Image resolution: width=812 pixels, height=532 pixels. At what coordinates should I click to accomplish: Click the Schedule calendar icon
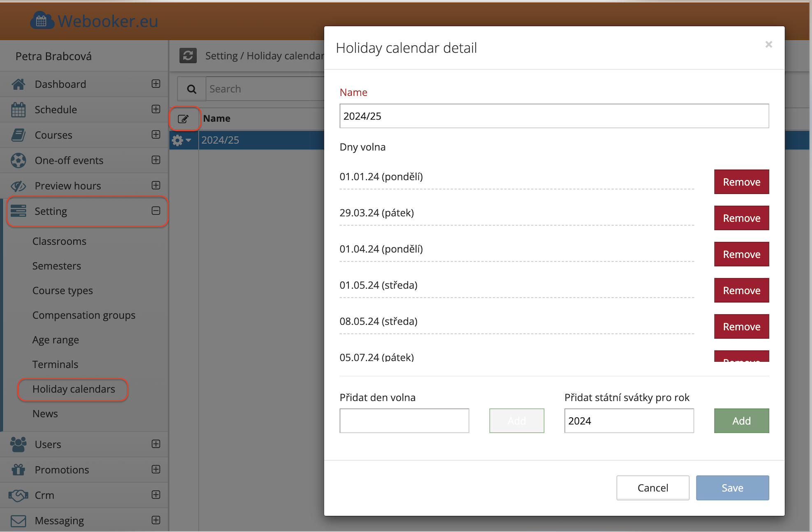[18, 110]
